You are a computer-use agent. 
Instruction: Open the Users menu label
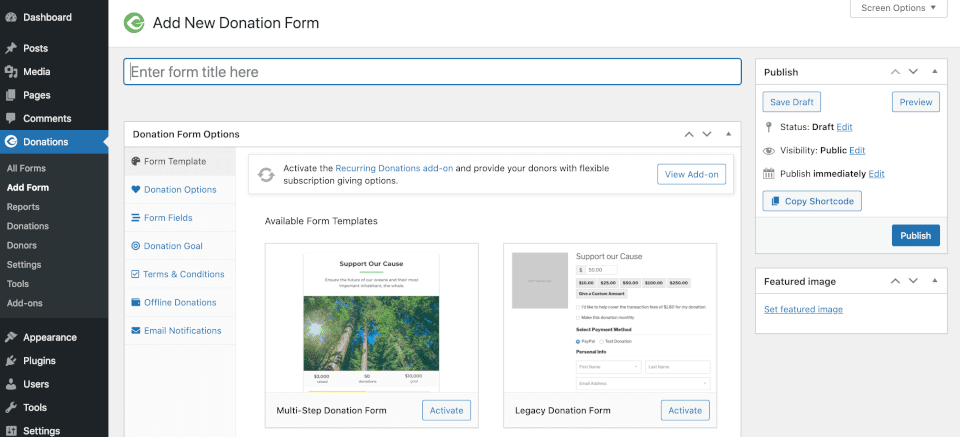[x=36, y=384]
